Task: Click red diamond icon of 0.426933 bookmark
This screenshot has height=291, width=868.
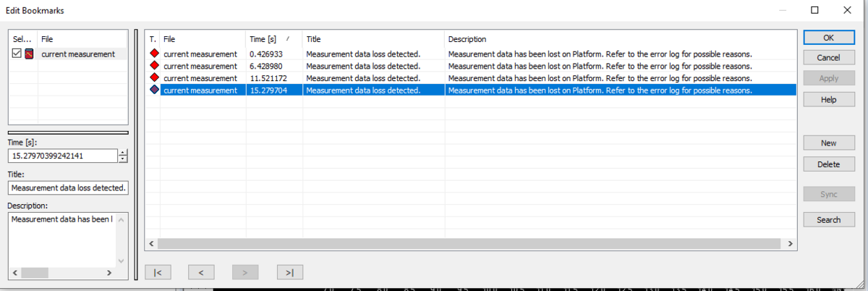Action: pos(153,54)
